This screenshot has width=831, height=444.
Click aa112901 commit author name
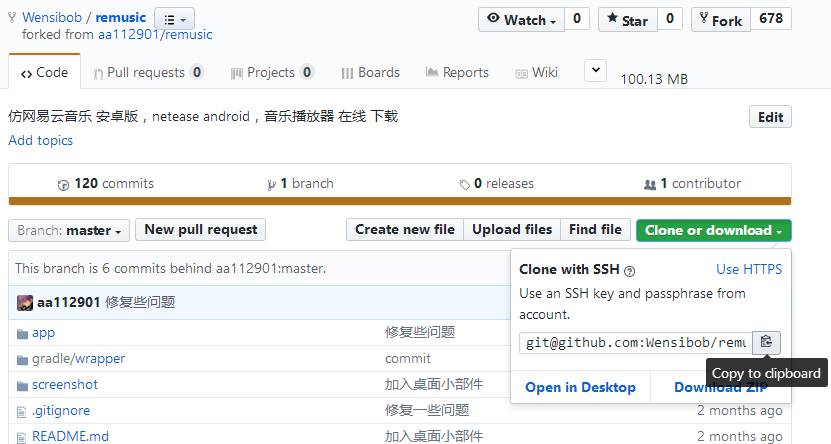[68, 303]
